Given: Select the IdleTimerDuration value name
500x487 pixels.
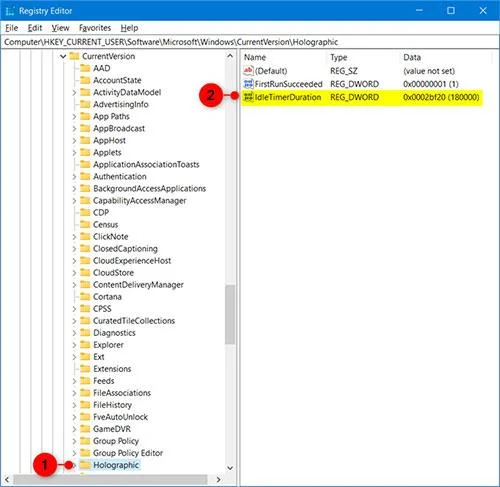Looking at the screenshot, I should tap(288, 97).
